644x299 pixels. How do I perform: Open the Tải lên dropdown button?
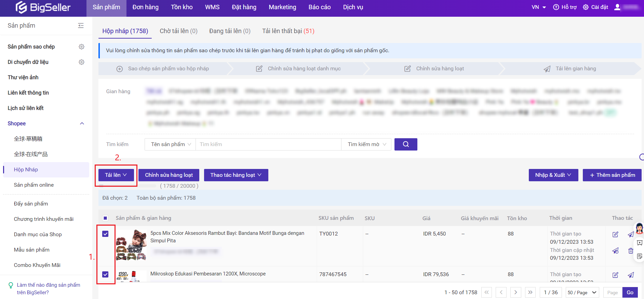[x=116, y=175]
